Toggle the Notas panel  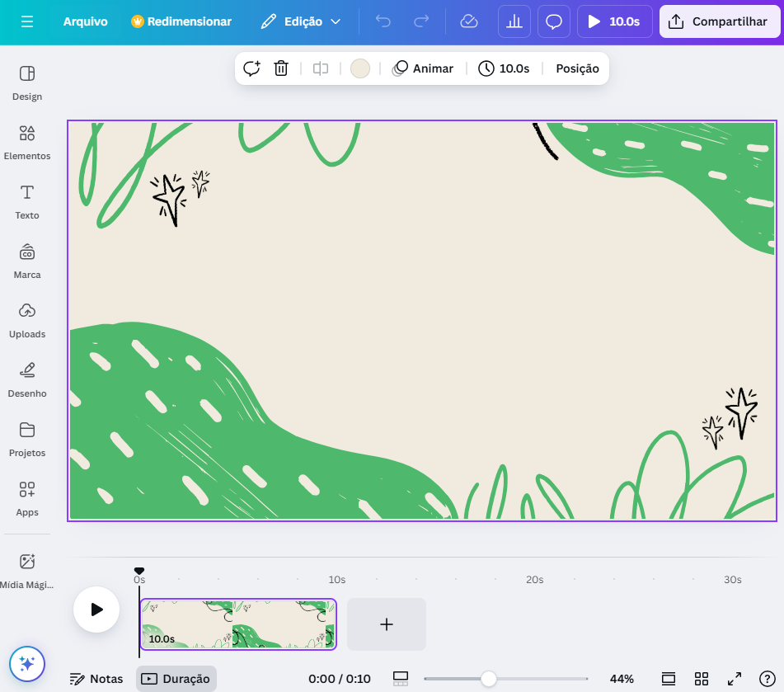pyautogui.click(x=96, y=679)
